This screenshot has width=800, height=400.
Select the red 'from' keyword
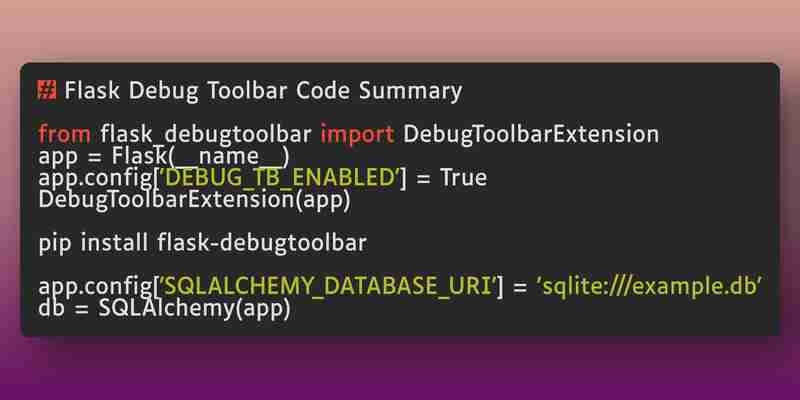65,134
